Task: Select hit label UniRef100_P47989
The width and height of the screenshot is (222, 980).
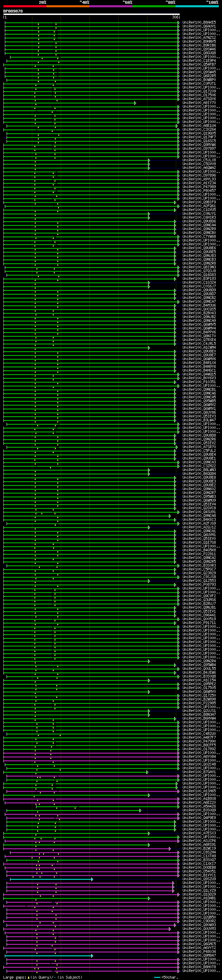Action: [x=199, y=187]
